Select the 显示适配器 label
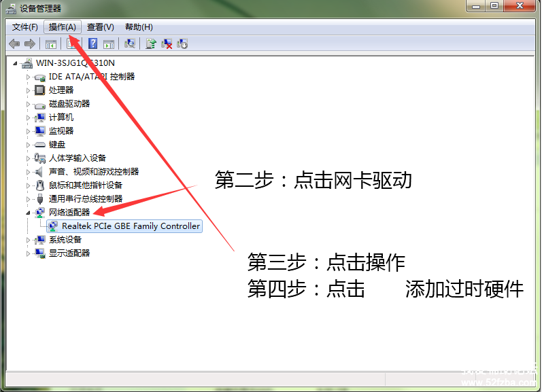Screen dimensions: 542x392 click(69, 253)
